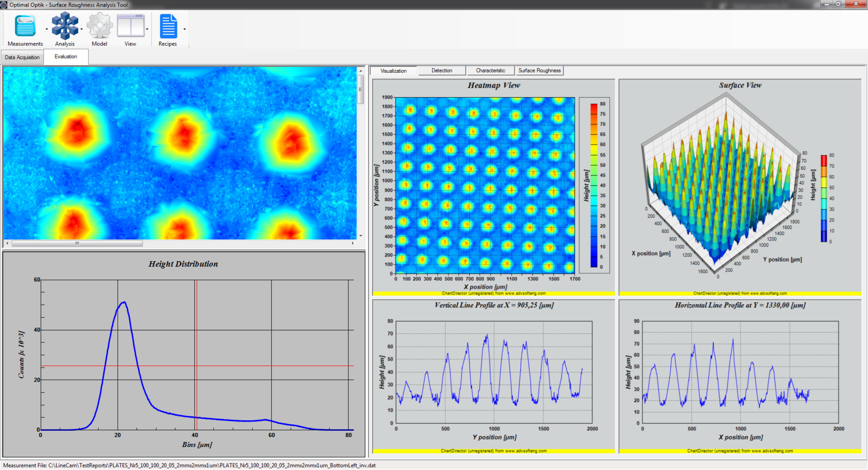Close the Surface Roughness Analysis Tool window

[856, 4]
